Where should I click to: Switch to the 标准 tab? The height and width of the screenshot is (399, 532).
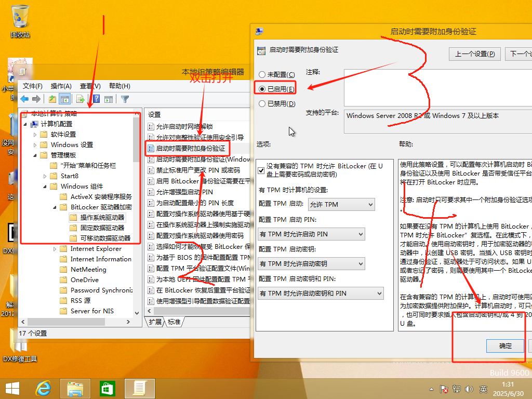click(x=174, y=322)
